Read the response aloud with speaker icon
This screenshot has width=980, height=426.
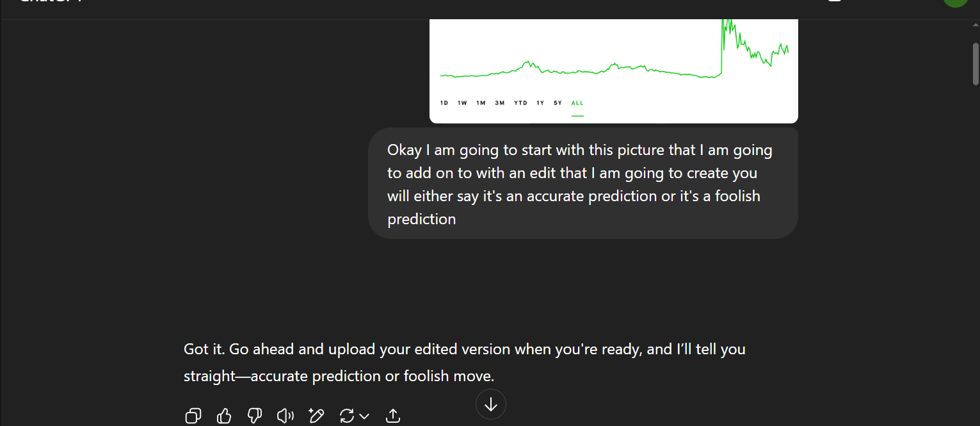[285, 416]
